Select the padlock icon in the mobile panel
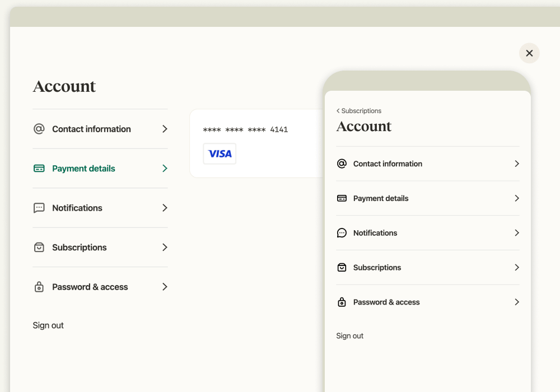The width and height of the screenshot is (560, 392). click(342, 302)
